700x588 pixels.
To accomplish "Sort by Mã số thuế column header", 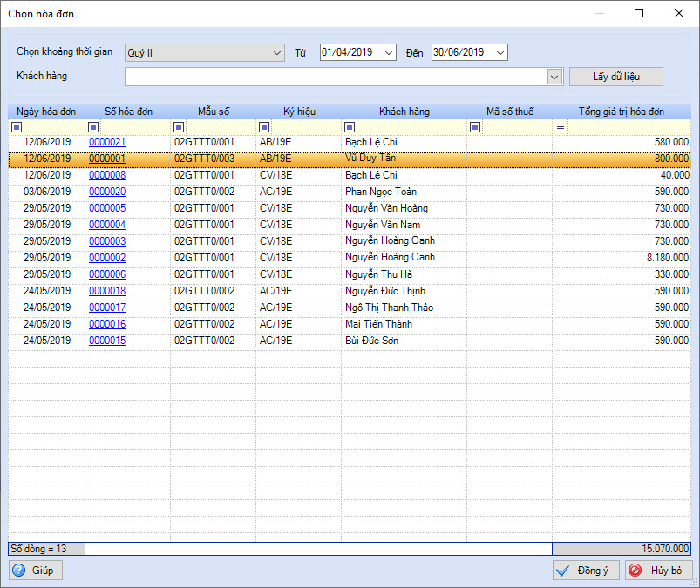I will (x=510, y=112).
